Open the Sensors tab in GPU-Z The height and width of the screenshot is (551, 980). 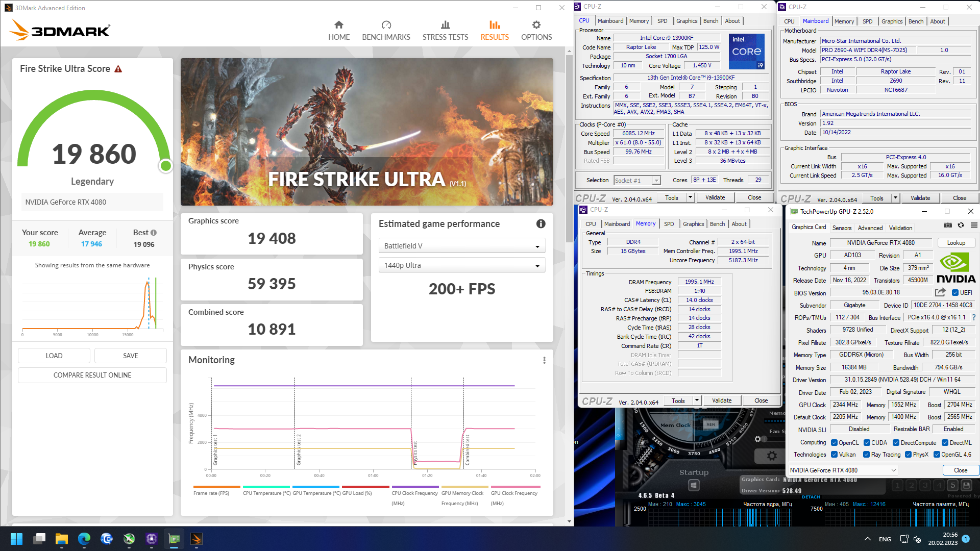(x=842, y=228)
